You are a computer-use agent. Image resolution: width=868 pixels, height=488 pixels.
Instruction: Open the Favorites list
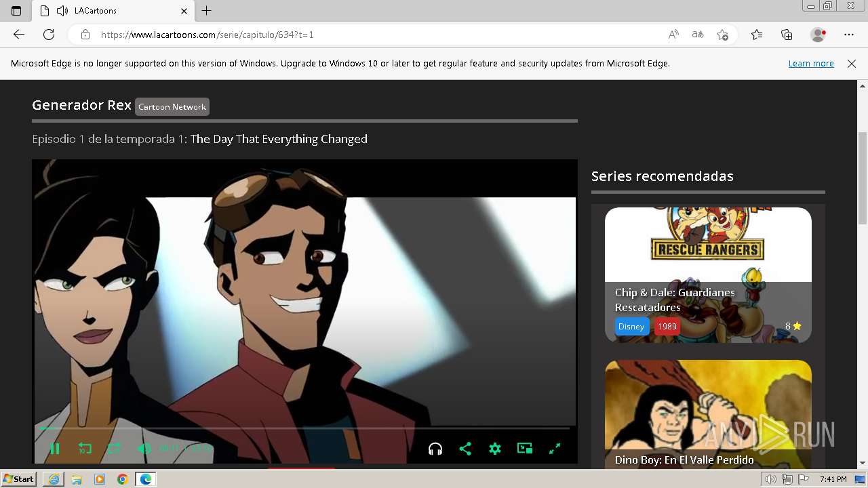coord(757,35)
